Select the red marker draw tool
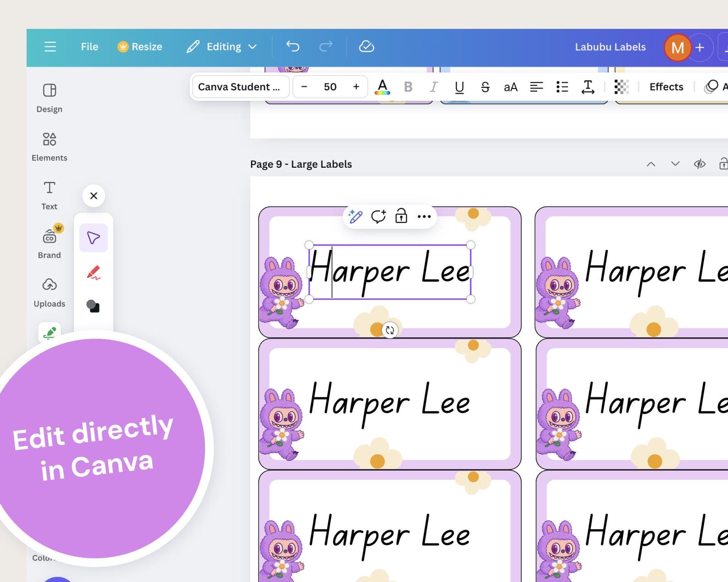This screenshot has height=582, width=728. click(94, 272)
